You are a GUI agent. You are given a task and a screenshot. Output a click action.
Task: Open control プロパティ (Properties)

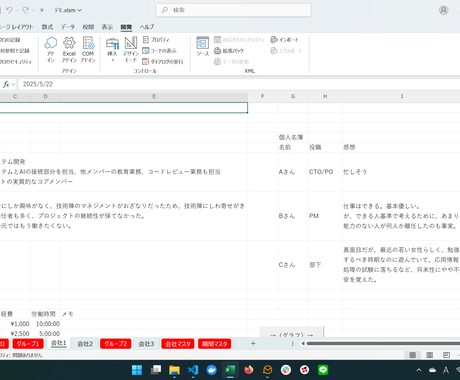tap(156, 40)
